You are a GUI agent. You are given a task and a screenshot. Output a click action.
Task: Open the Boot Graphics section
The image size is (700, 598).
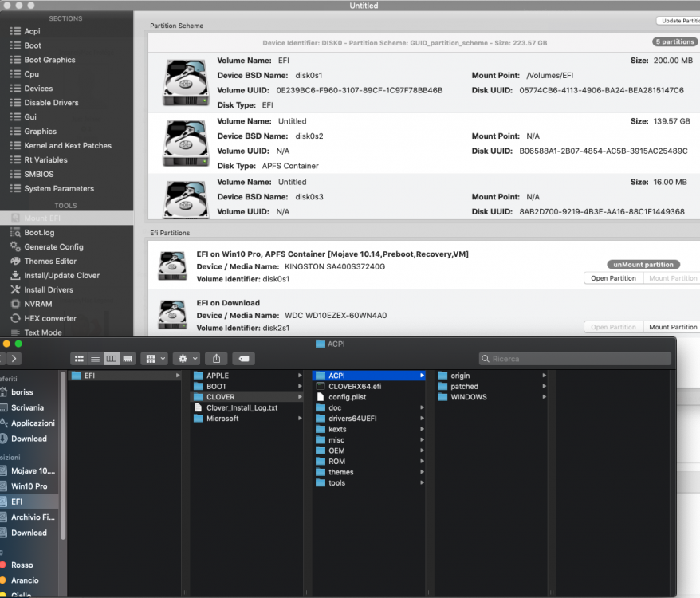(49, 60)
